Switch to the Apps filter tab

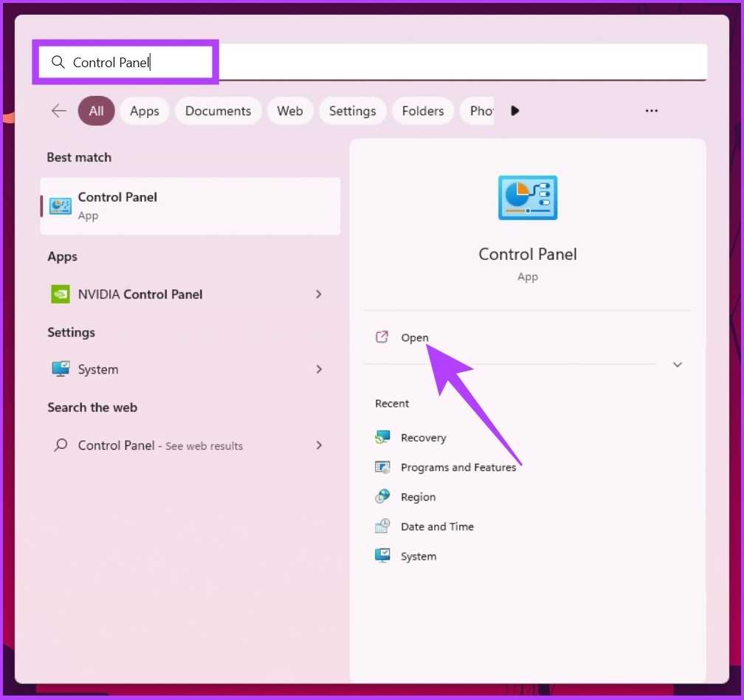tap(144, 111)
